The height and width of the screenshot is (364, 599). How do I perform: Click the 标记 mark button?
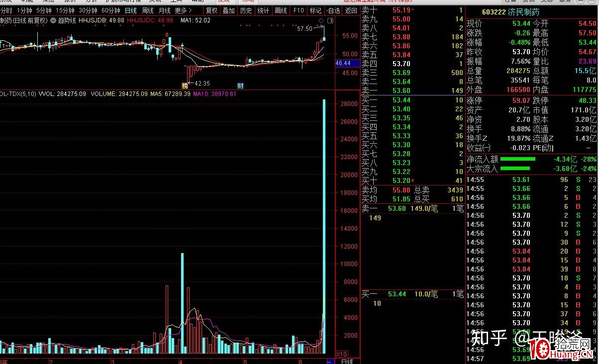315,10
